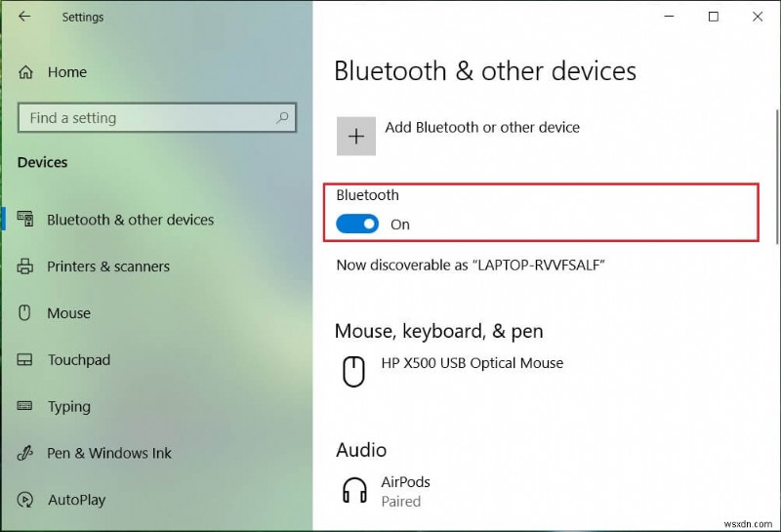Click the back arrow in Settings header
781x532 pixels.
[x=23, y=17]
